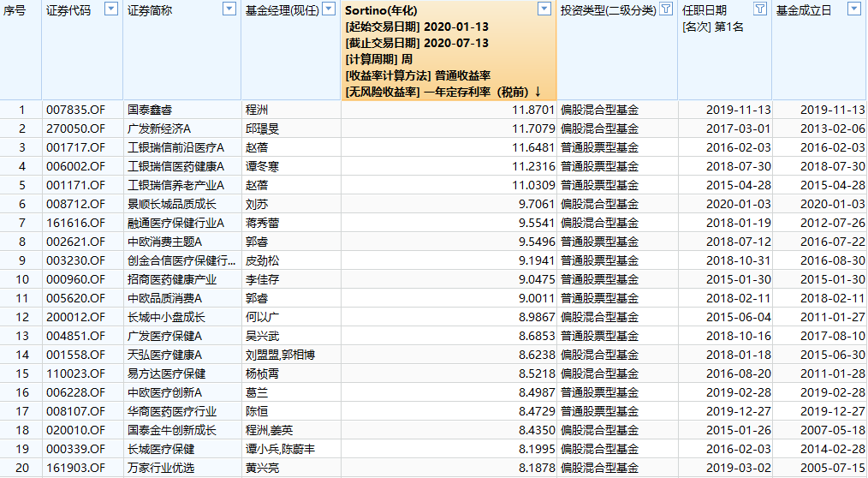Select fund name 景顺长城品质成长

[171, 204]
